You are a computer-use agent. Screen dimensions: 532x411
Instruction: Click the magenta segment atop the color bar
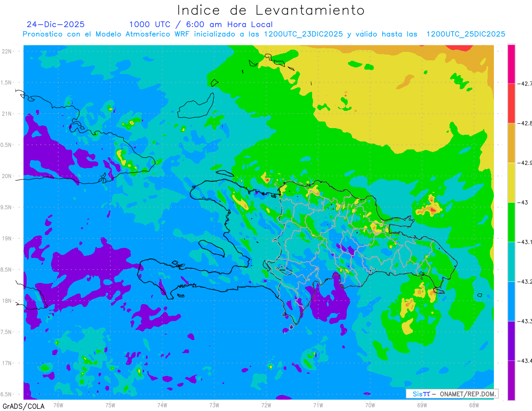[511, 63]
